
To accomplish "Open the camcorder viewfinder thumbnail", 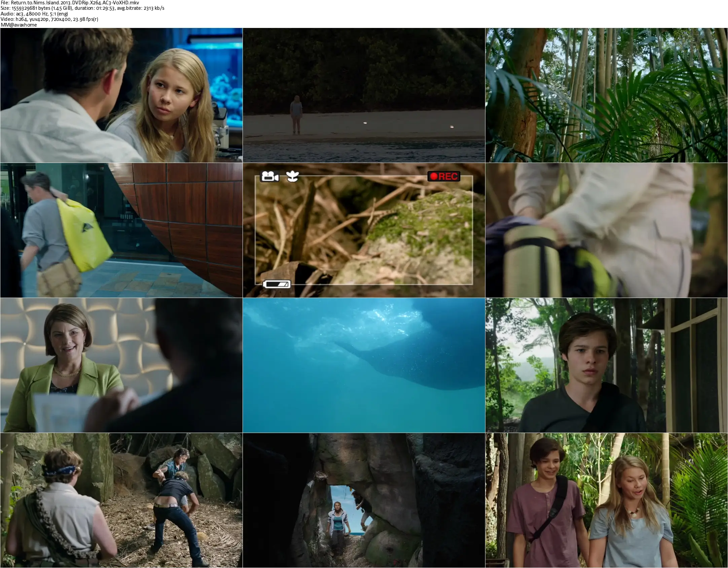I will [364, 230].
